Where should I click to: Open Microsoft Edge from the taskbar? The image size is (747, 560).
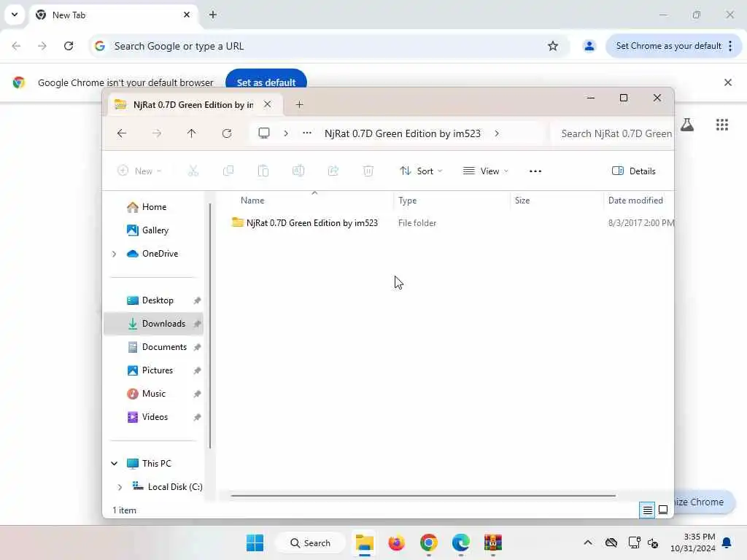[461, 542]
